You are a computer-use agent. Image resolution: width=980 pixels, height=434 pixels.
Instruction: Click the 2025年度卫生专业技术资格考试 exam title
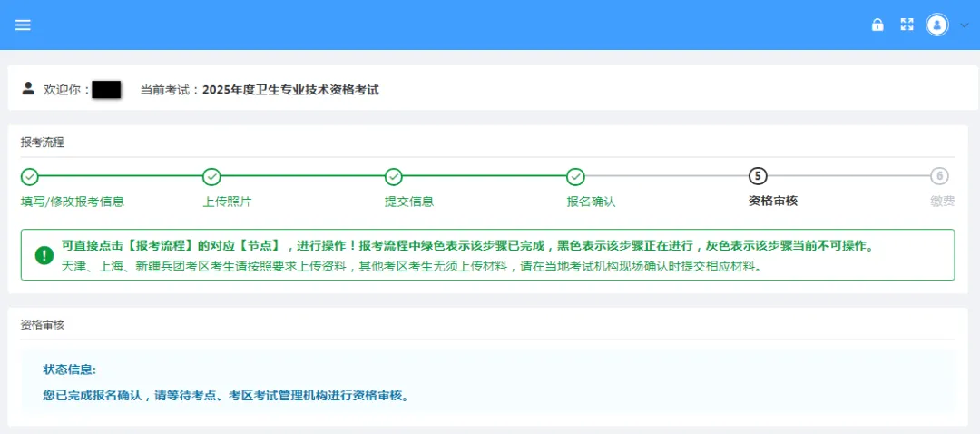[289, 90]
